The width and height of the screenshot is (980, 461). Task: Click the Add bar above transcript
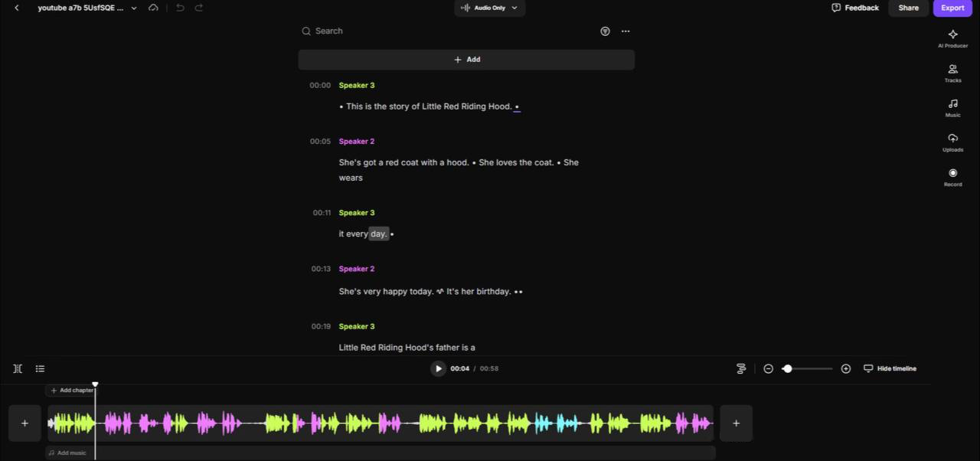point(466,60)
